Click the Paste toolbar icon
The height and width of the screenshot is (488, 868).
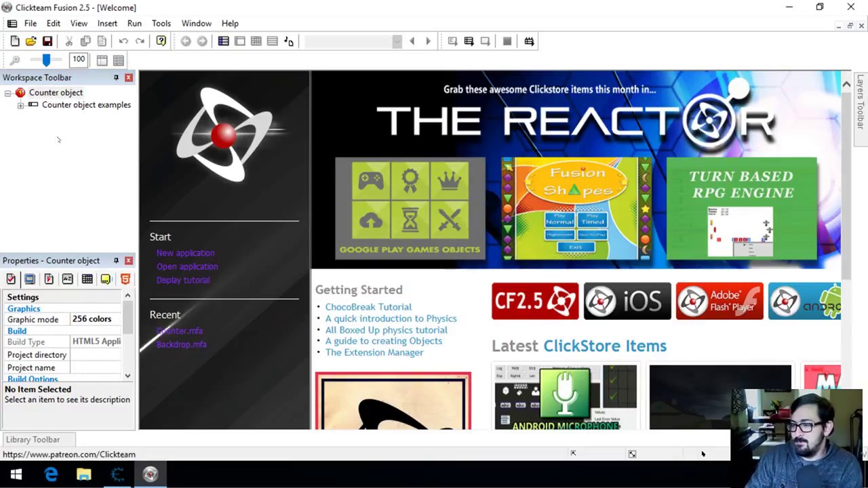(102, 41)
